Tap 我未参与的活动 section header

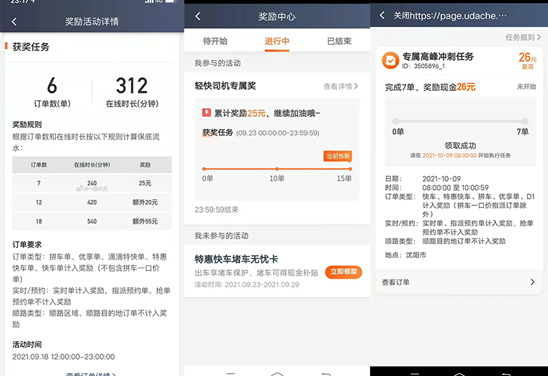click(x=222, y=236)
